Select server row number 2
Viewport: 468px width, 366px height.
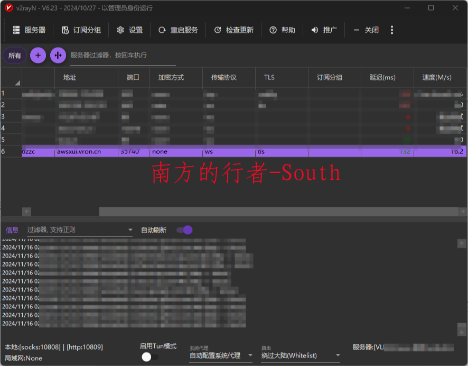pyautogui.click(x=233, y=105)
